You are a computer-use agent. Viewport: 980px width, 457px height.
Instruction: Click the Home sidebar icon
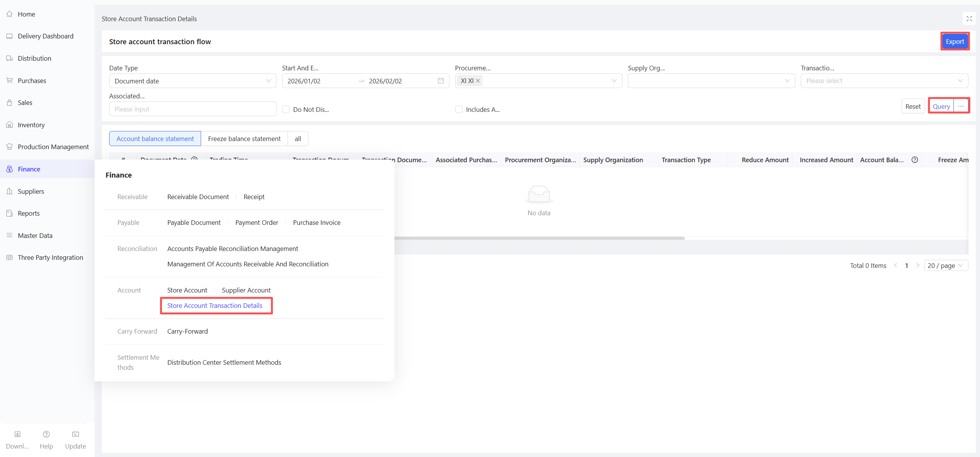[x=10, y=14]
